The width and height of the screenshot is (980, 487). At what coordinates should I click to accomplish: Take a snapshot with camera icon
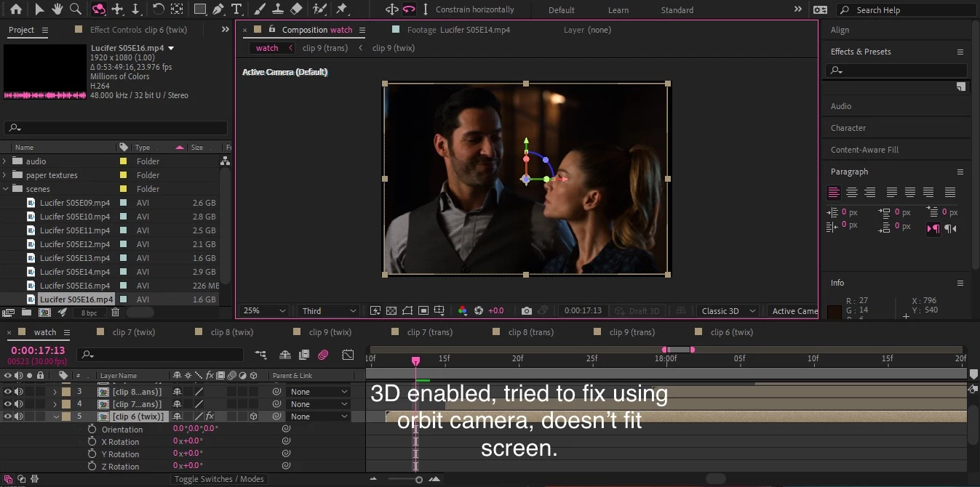527,311
